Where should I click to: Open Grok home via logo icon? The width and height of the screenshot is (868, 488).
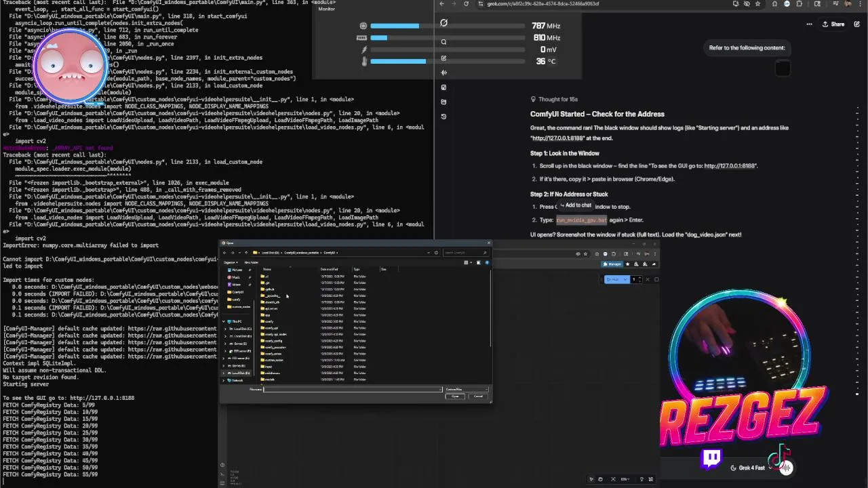pyautogui.click(x=443, y=23)
